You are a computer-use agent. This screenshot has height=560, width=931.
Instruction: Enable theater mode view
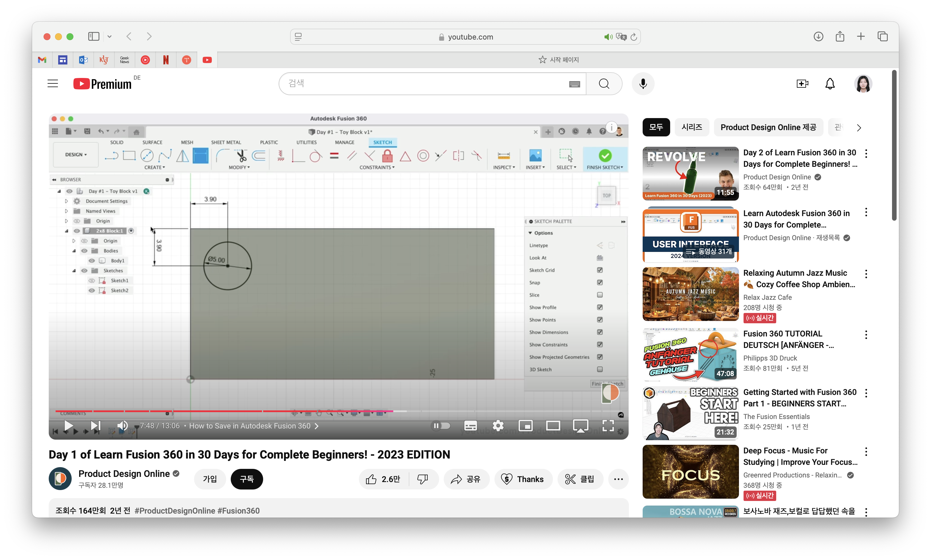coord(553,426)
